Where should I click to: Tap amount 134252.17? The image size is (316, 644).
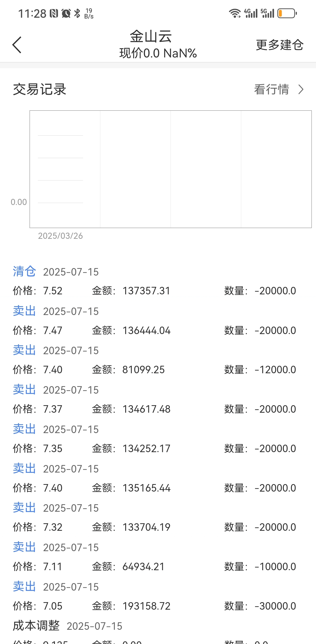coord(146,449)
